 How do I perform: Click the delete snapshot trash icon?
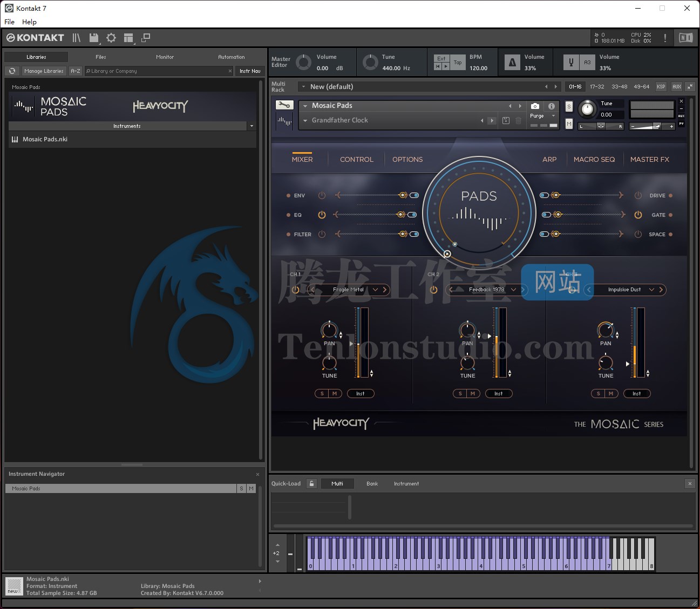point(518,121)
